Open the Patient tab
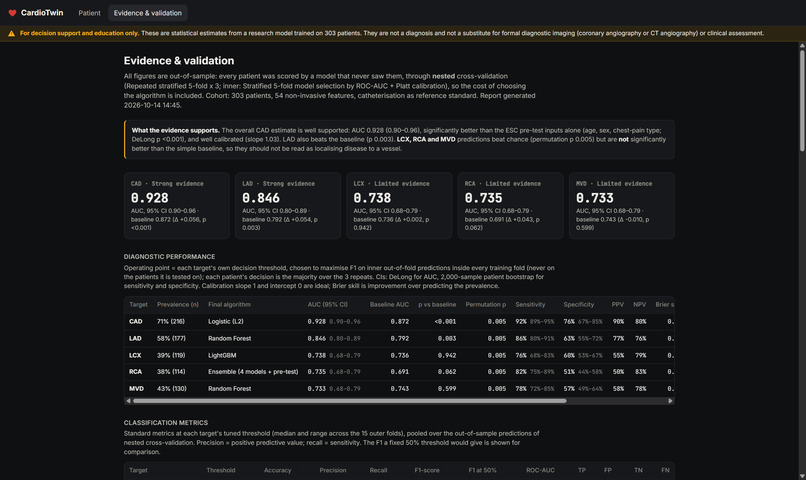Viewport: 806px width, 480px height. point(89,13)
